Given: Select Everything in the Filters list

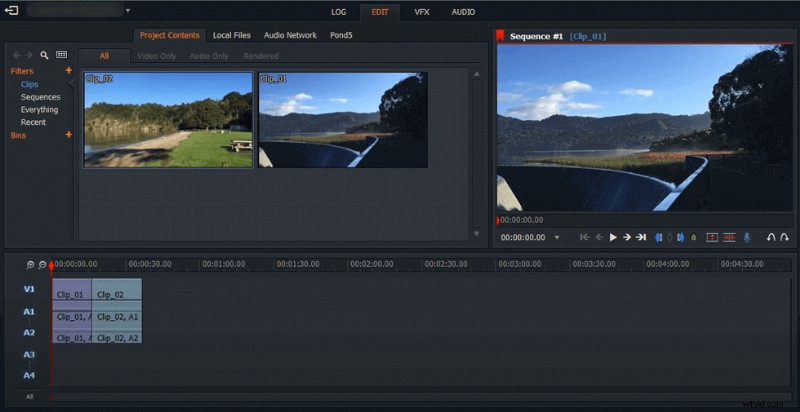Looking at the screenshot, I should pyautogui.click(x=39, y=110).
